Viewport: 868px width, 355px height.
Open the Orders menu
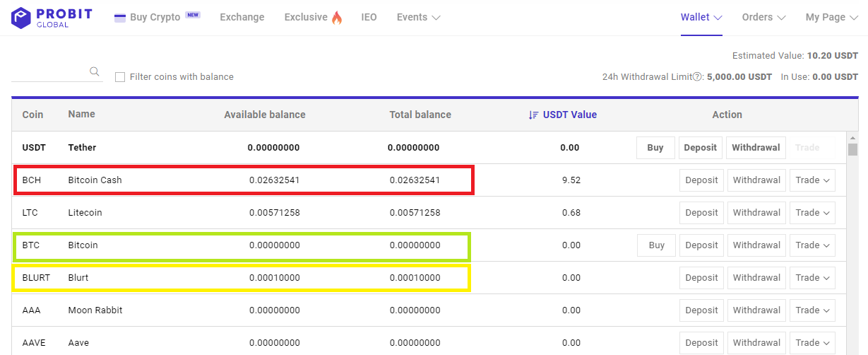[x=763, y=18]
